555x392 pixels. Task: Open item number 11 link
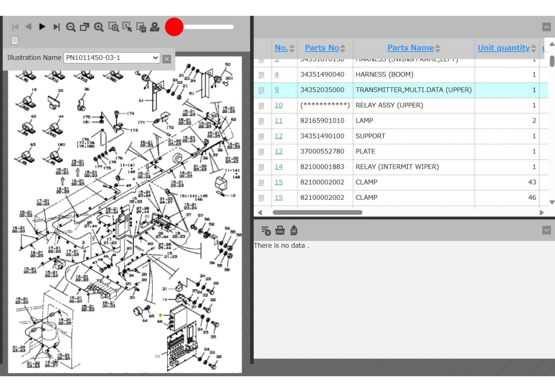click(279, 121)
